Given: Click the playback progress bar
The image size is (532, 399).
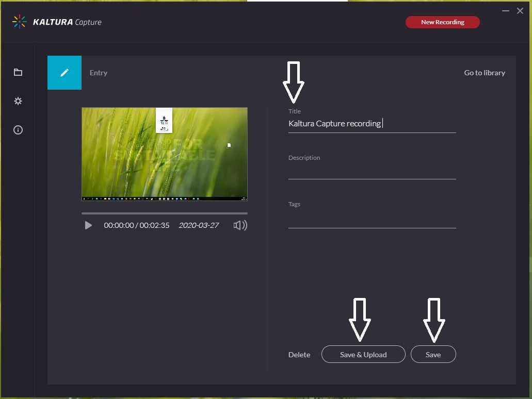Looking at the screenshot, I should click(x=165, y=213).
